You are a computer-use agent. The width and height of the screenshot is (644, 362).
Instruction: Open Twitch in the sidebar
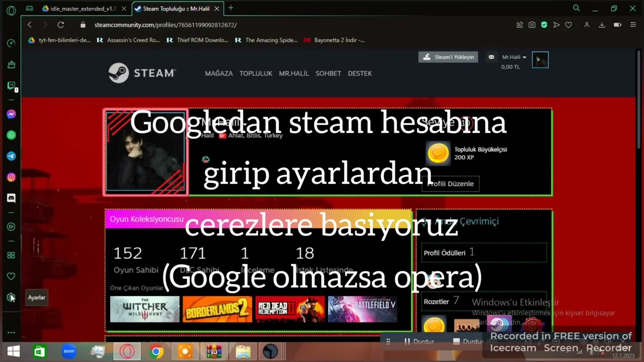click(11, 86)
